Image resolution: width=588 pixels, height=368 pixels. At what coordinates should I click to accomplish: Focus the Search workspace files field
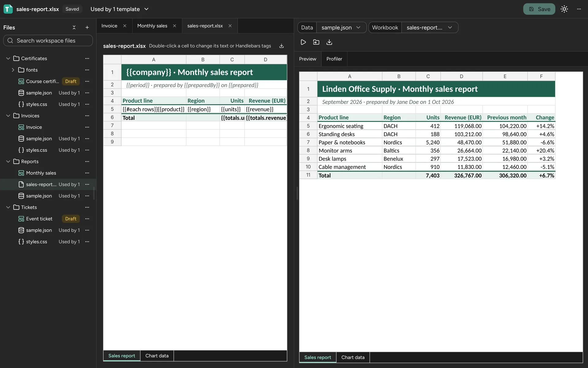click(x=48, y=40)
